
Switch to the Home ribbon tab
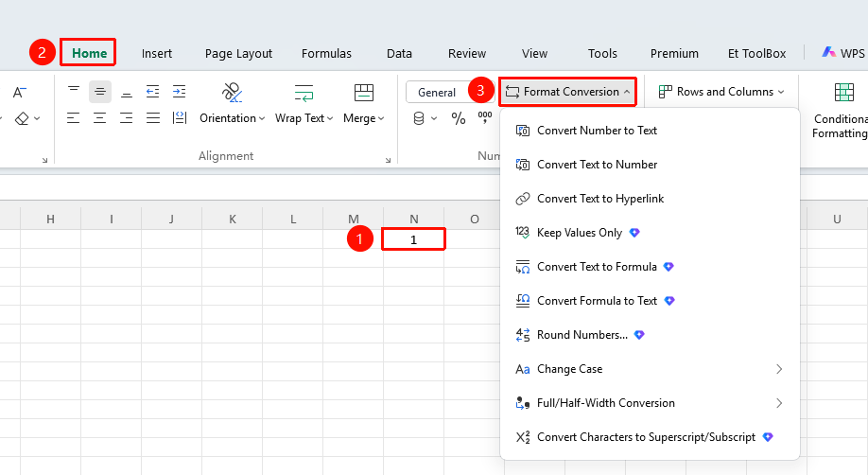pyautogui.click(x=89, y=53)
